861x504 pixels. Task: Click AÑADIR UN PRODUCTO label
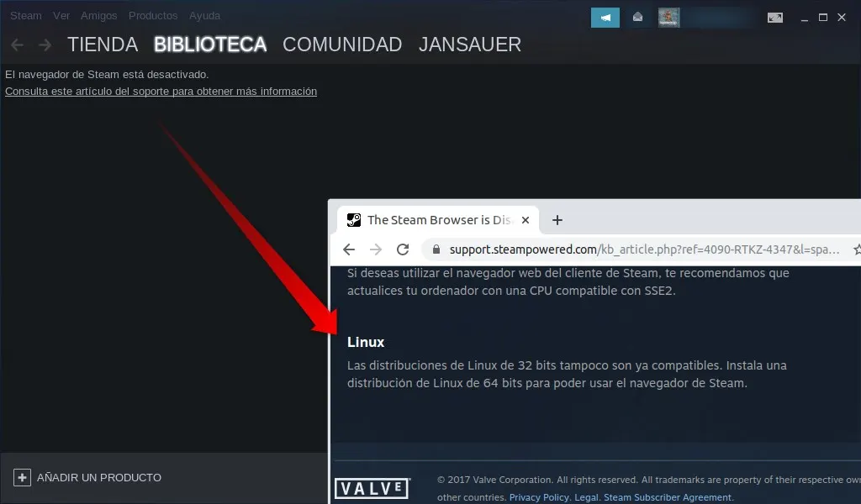coord(99,478)
